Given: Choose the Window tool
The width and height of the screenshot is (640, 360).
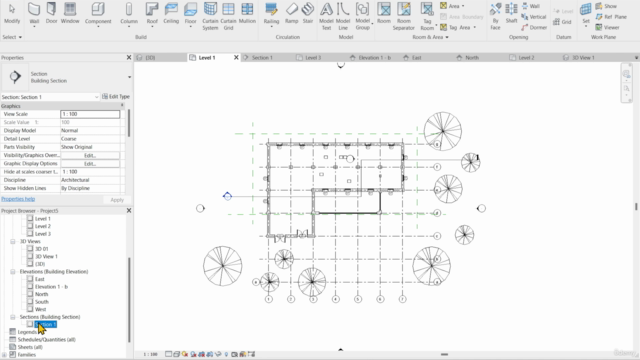Looking at the screenshot, I should click(x=70, y=13).
